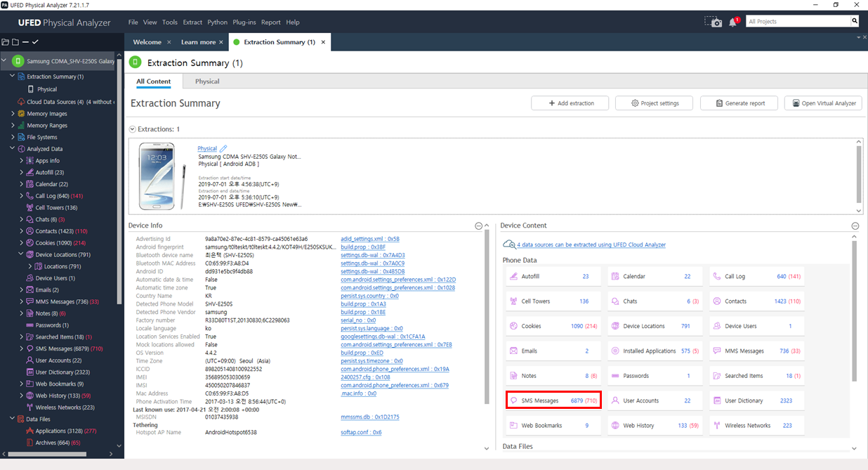Image resolution: width=868 pixels, height=470 pixels.
Task: Open the Learn more tab
Action: (199, 42)
